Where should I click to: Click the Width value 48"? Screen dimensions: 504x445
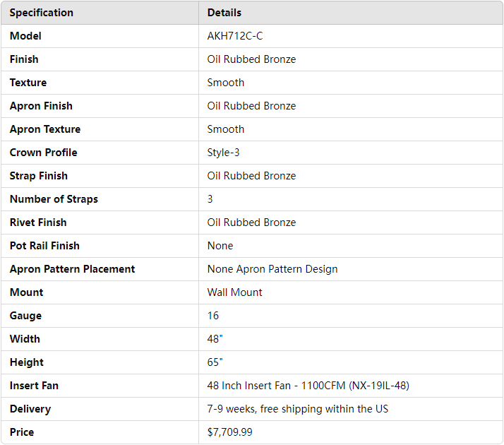point(215,339)
